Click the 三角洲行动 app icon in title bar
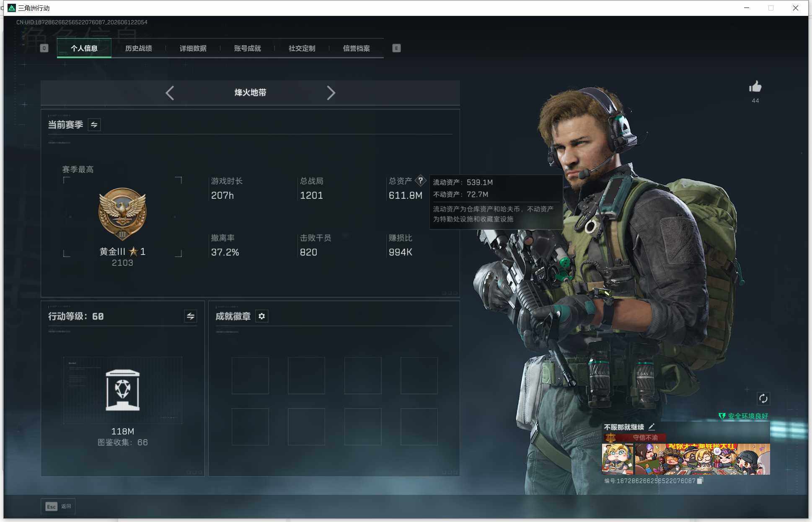812x522 pixels. tap(12, 8)
